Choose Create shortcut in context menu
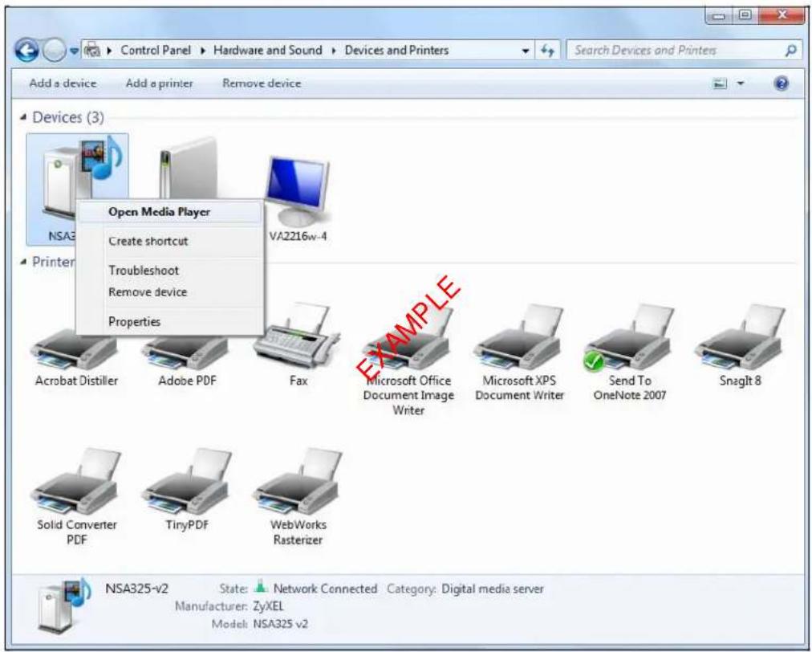The height and width of the screenshot is (652, 812). 170,241
